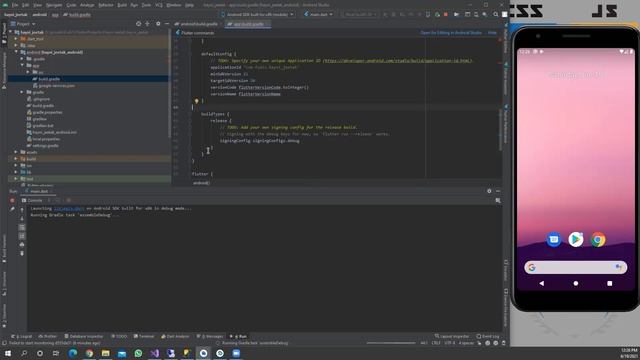Open the Logcat tool window

(x=22, y=336)
